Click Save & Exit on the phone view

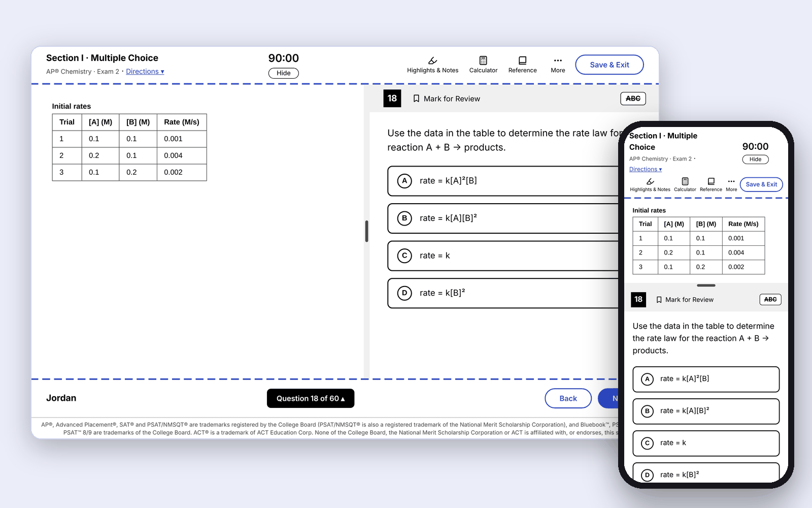coord(761,184)
